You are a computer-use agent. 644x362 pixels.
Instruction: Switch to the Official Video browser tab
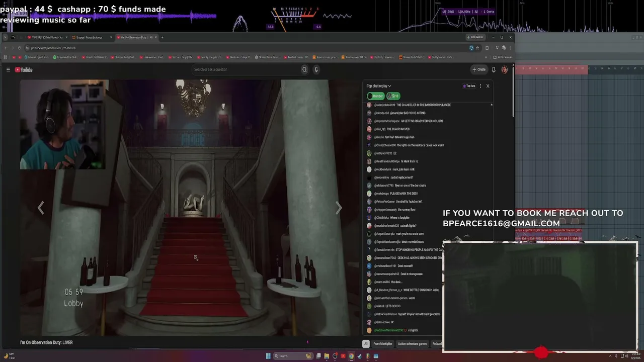(48, 37)
